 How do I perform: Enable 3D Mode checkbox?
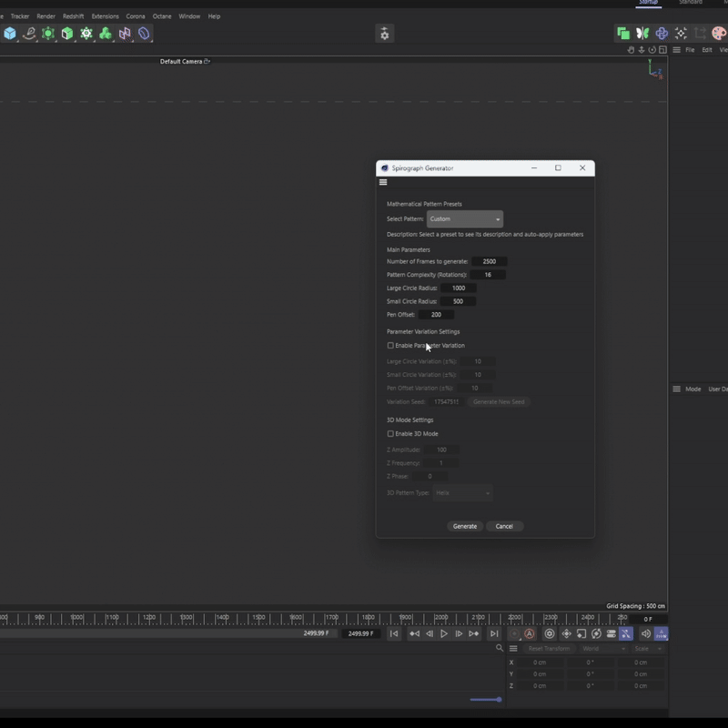point(390,434)
